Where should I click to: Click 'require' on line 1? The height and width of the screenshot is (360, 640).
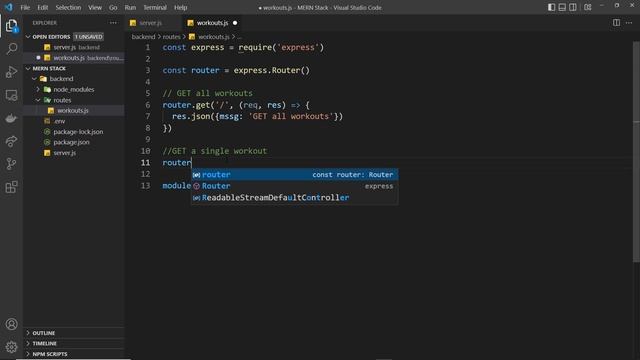(x=256, y=47)
